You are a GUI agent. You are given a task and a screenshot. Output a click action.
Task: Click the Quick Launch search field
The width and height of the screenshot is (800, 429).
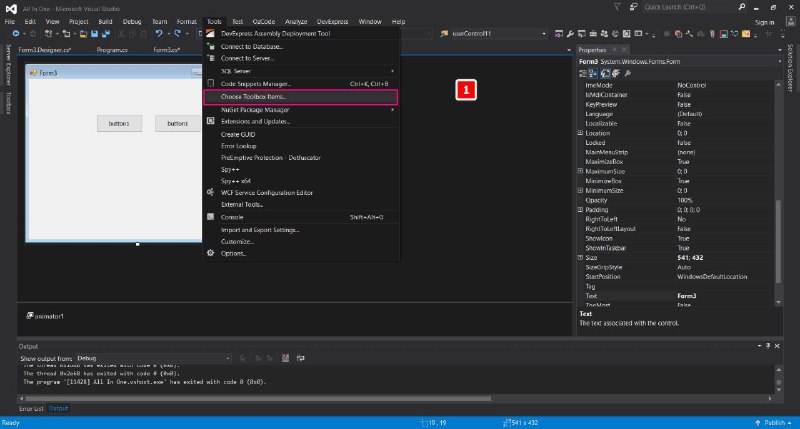click(689, 7)
